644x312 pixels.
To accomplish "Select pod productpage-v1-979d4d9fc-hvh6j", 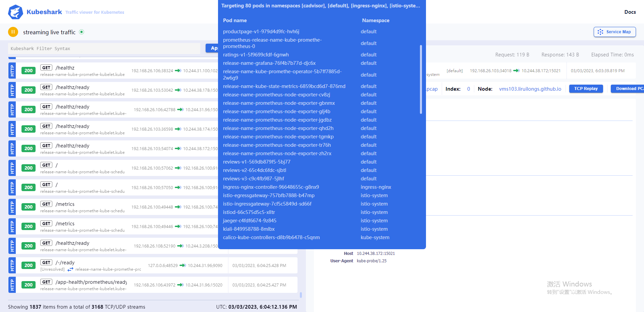I will point(261,32).
